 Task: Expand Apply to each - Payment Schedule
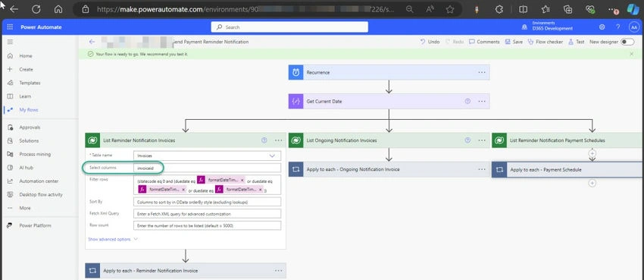[x=567, y=169]
